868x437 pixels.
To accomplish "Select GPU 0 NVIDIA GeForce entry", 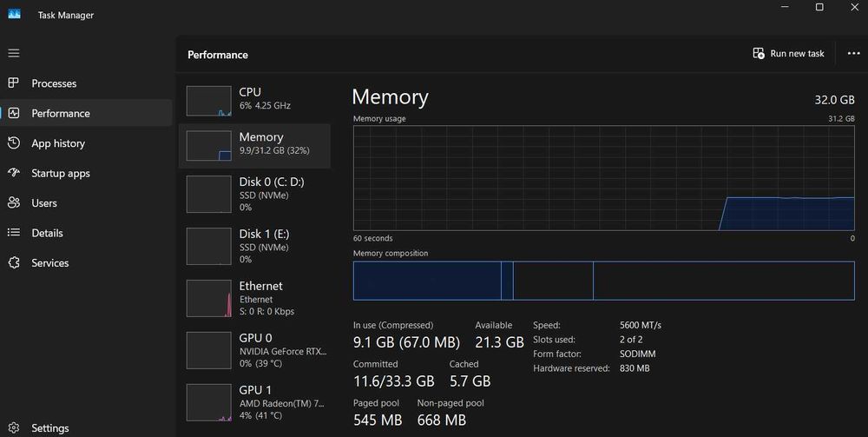I will click(256, 350).
